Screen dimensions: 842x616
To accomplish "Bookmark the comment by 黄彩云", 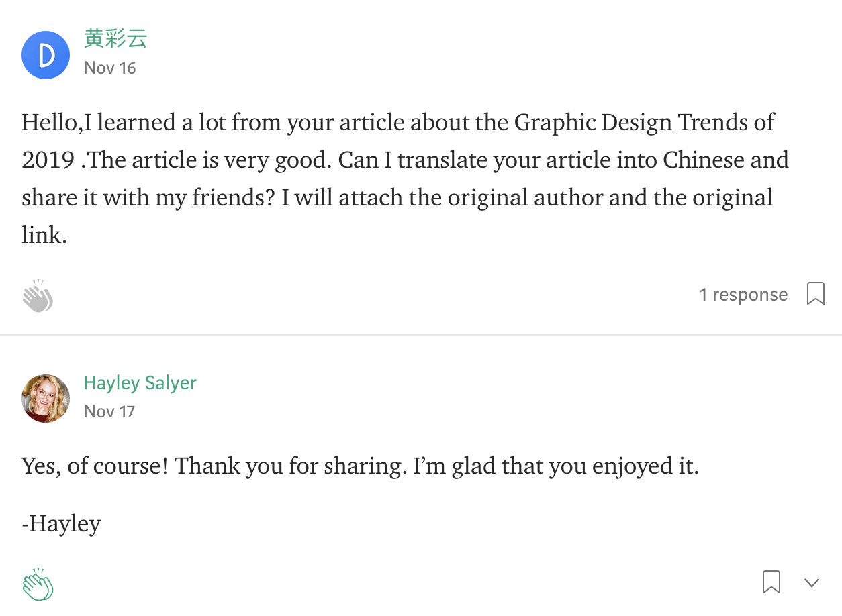I will coord(815,294).
